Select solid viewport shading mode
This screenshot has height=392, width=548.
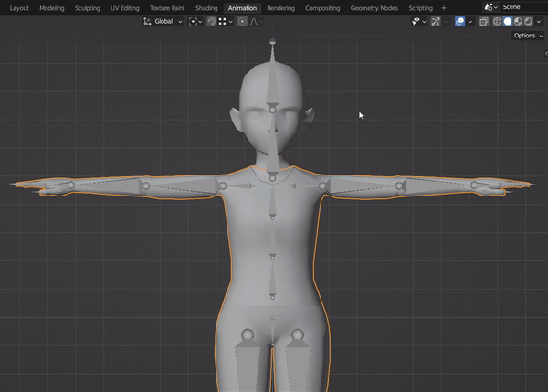[x=508, y=21]
